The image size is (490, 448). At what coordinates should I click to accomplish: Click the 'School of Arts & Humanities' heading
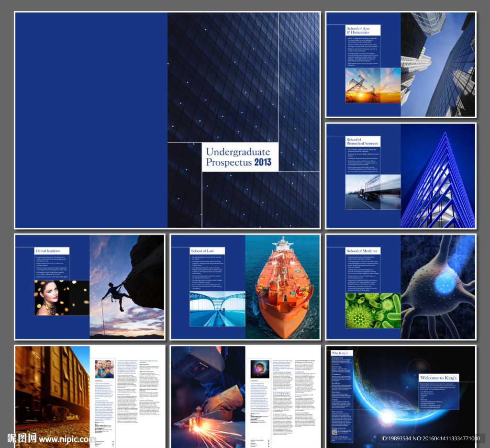pos(363,30)
